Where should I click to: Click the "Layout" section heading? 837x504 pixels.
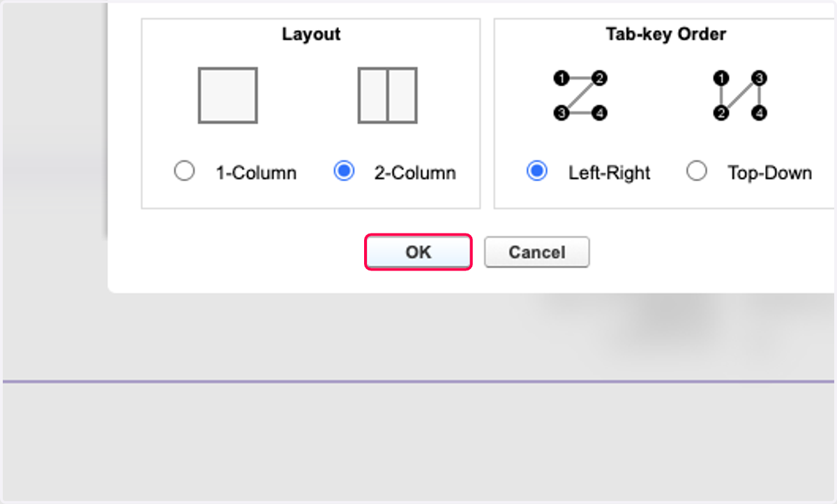point(311,34)
